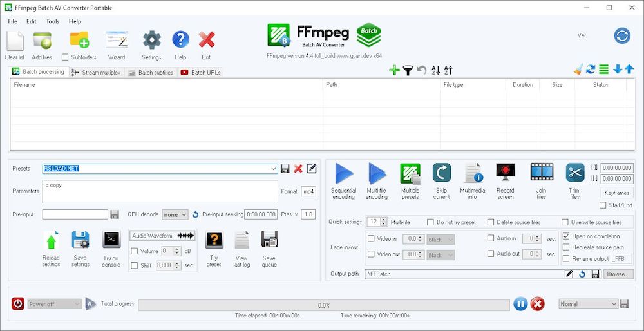Viewport: 644px width, 331px height.
Task: Click the Browse... button
Action: 618,274
